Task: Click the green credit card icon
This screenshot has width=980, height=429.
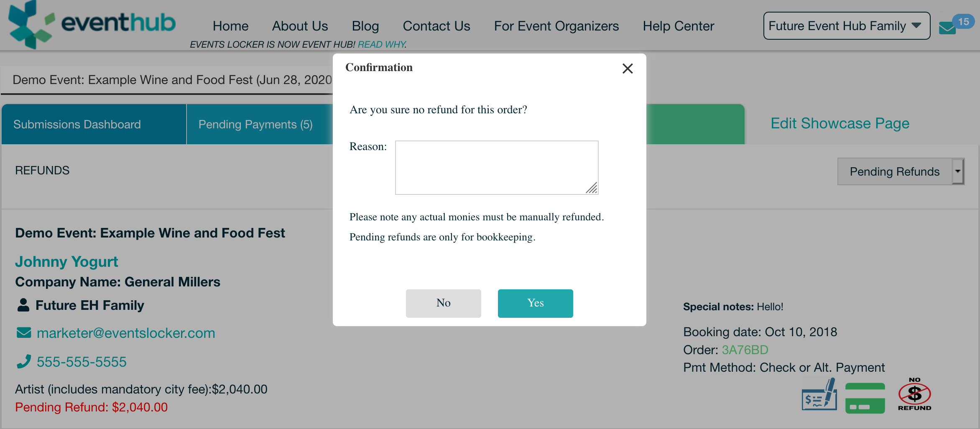Action: pyautogui.click(x=865, y=398)
